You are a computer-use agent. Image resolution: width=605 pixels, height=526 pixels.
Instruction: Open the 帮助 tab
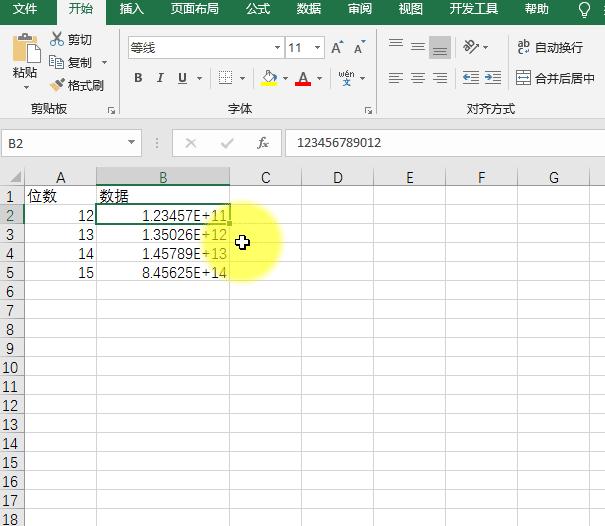click(536, 8)
